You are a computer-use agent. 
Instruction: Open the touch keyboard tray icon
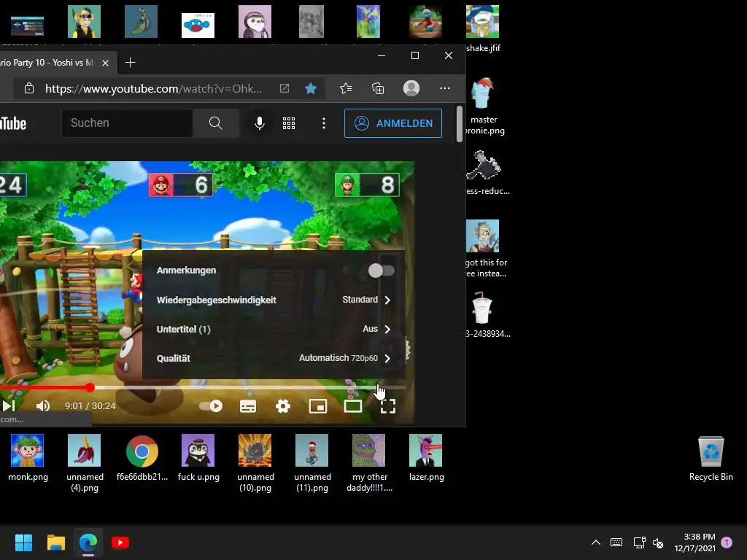pos(616,542)
